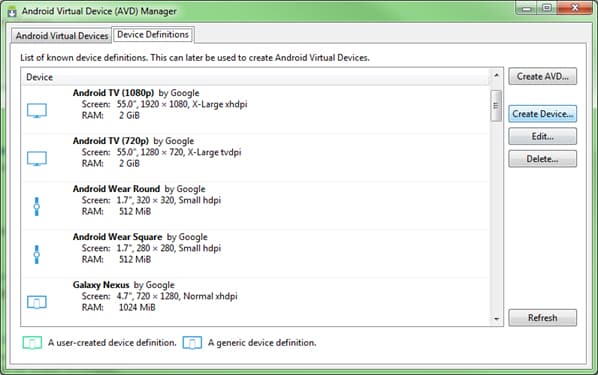
Task: Click the RAM value 512 MiB for Android Wear Round
Action: 135,211
